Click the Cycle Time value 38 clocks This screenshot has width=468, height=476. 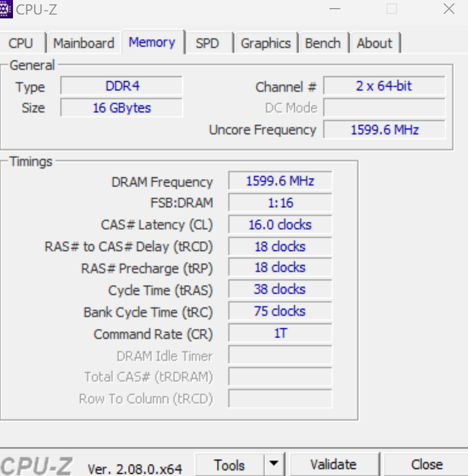pyautogui.click(x=280, y=289)
